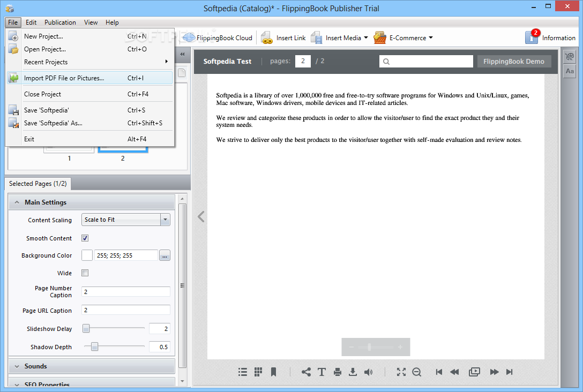Viewport: 583px width, 392px height.
Task: Click the fullscreen expand icon
Action: (401, 372)
